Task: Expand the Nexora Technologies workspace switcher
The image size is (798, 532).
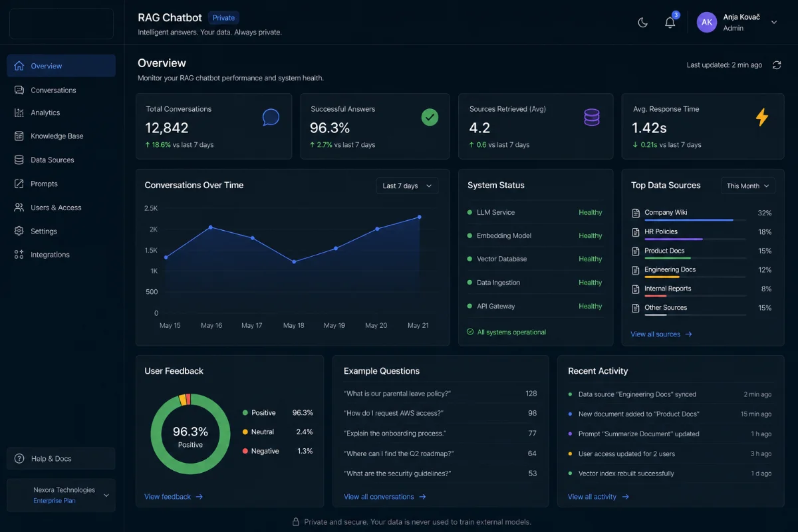Action: pyautogui.click(x=61, y=495)
